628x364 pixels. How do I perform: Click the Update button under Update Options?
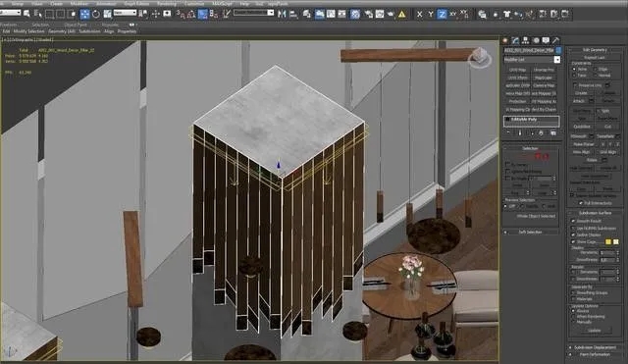[x=595, y=331]
